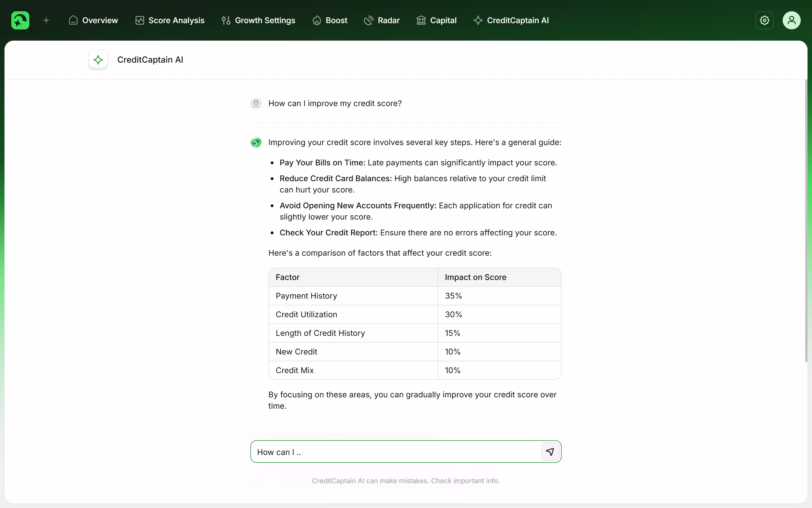Open the Capital page
Screen dimensions: 812x508
point(436,21)
